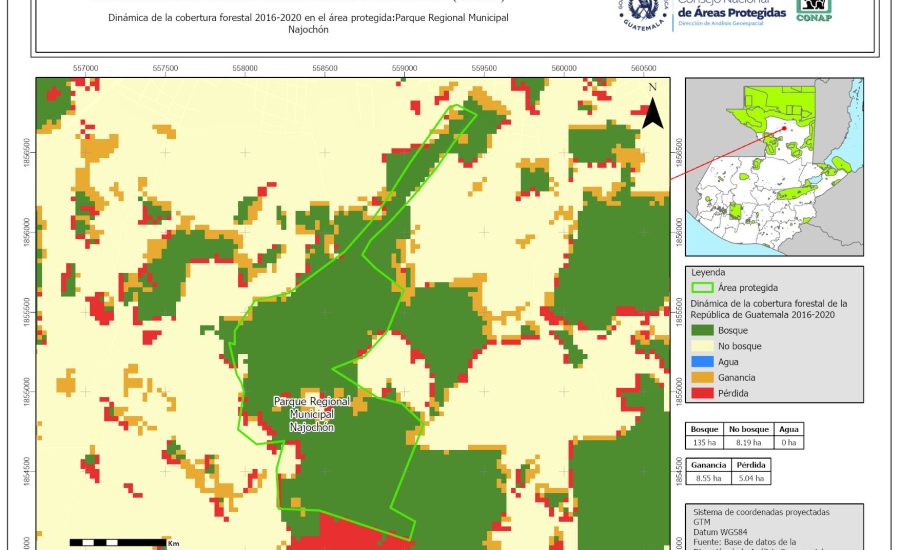Click the Guatemala inset locator map
This screenshot has width=900, height=550.
pyautogui.click(x=773, y=168)
